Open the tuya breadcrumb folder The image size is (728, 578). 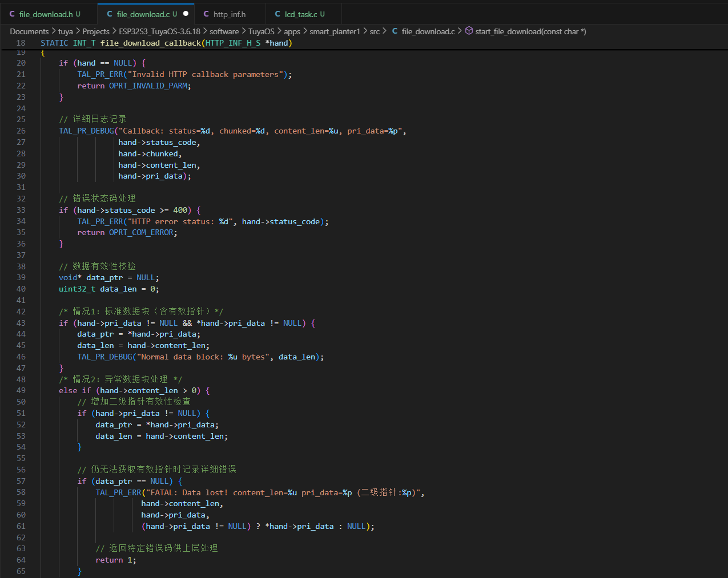[x=66, y=31]
